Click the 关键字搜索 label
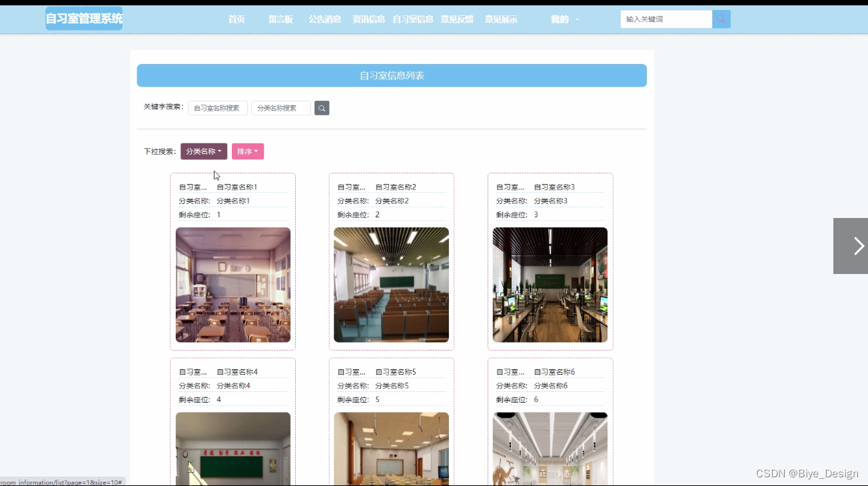Image resolution: width=868 pixels, height=486 pixels. (x=164, y=107)
